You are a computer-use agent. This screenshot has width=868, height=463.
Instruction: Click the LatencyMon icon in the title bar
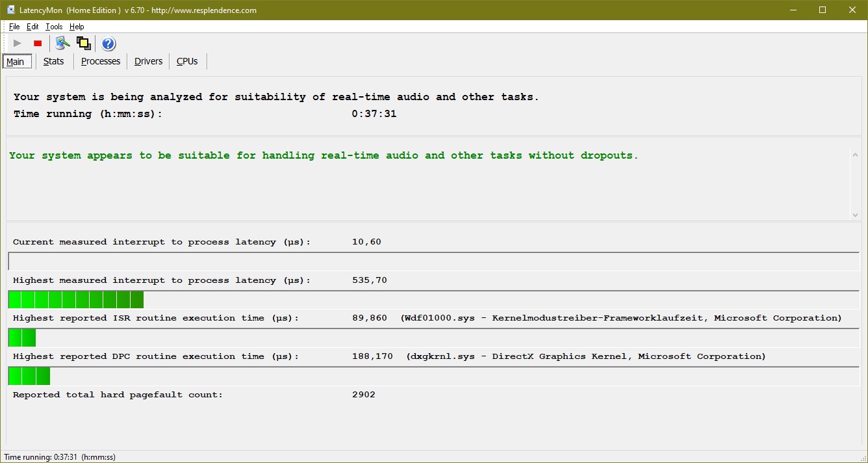[x=9, y=10]
